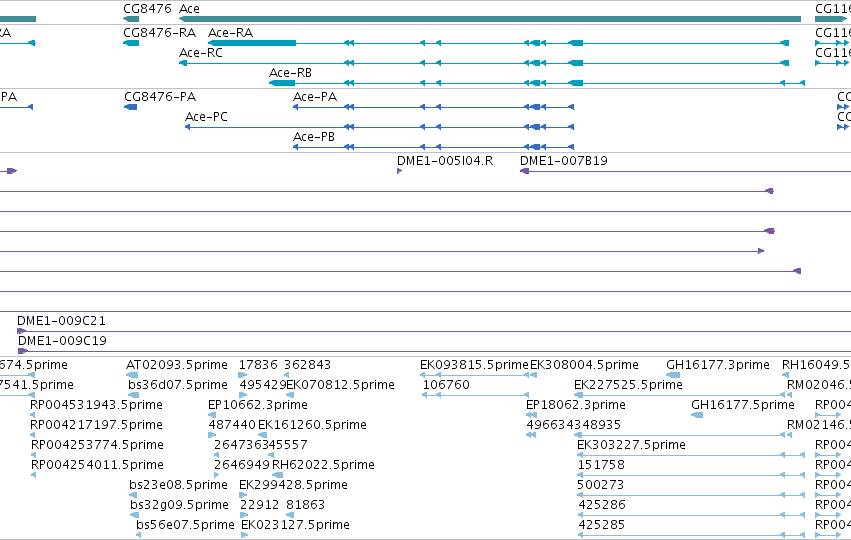This screenshot has width=851, height=540.
Task: Open the 425286 feature label
Action: (x=602, y=505)
